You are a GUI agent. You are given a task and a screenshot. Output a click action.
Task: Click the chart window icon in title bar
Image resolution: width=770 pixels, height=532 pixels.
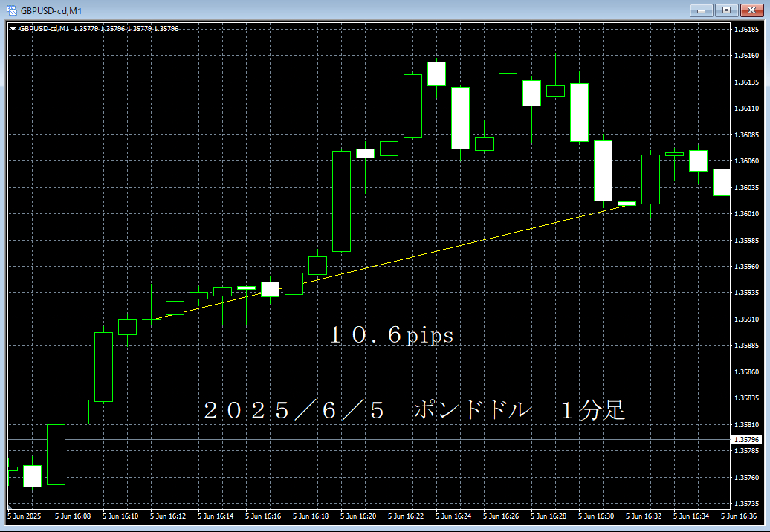coord(12,10)
